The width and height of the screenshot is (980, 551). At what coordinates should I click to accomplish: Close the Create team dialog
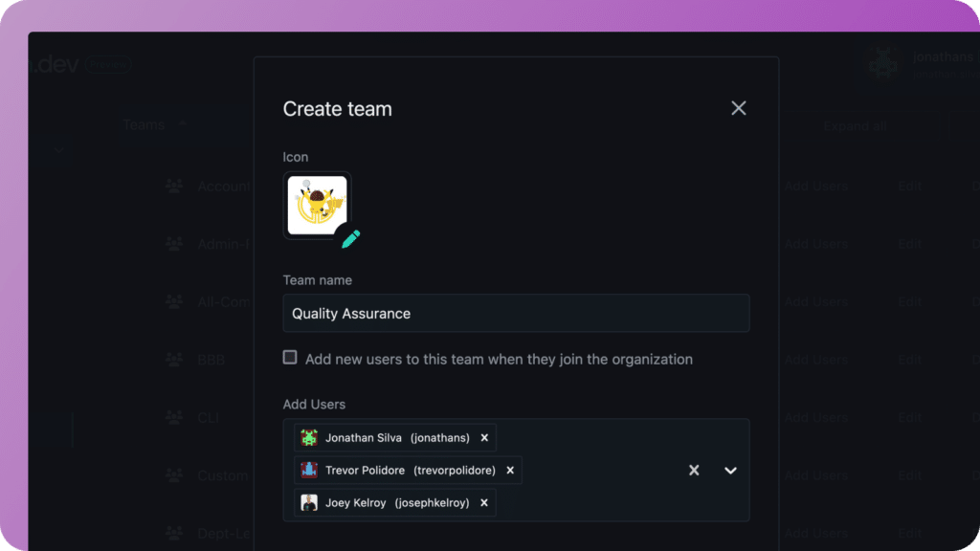click(738, 108)
